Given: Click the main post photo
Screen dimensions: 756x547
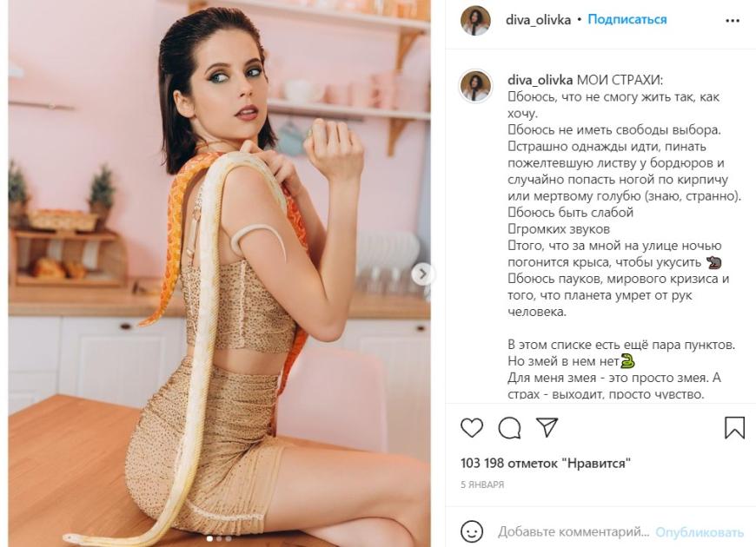Looking at the screenshot, I should [219, 273].
